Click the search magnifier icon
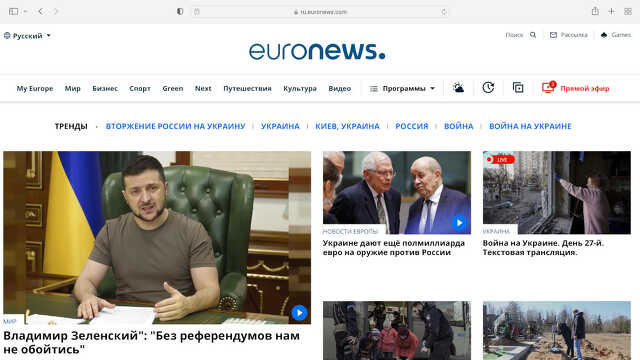This screenshot has width=640, height=360. pyautogui.click(x=533, y=35)
